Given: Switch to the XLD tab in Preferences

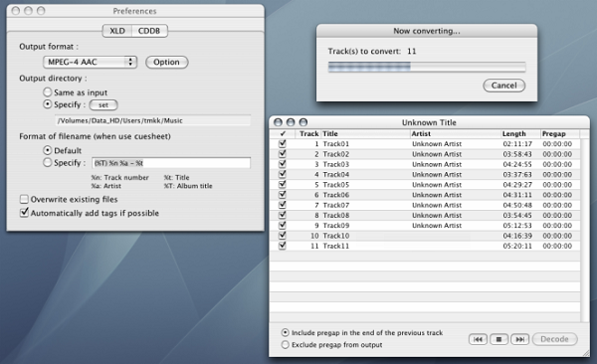Looking at the screenshot, I should 117,31.
